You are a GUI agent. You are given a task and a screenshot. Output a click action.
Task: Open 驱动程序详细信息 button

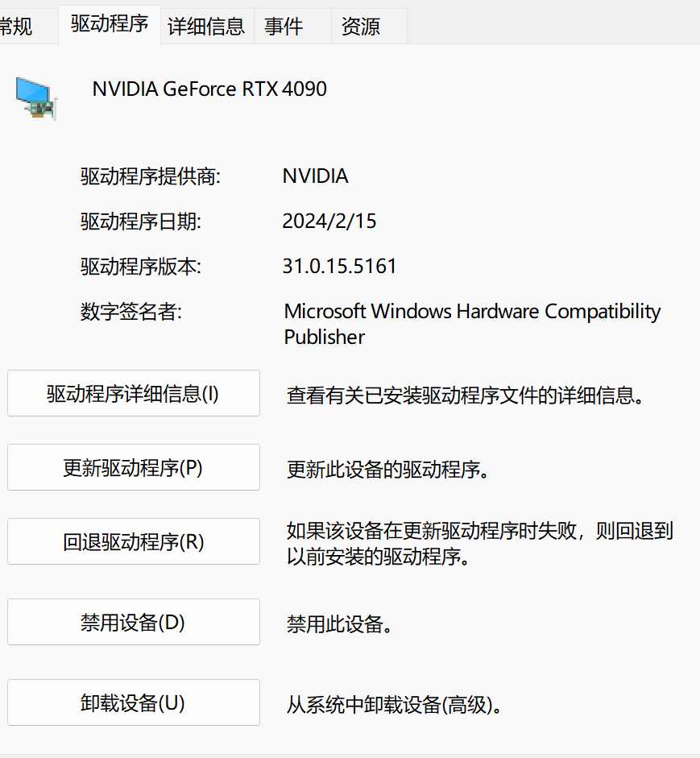pos(134,394)
